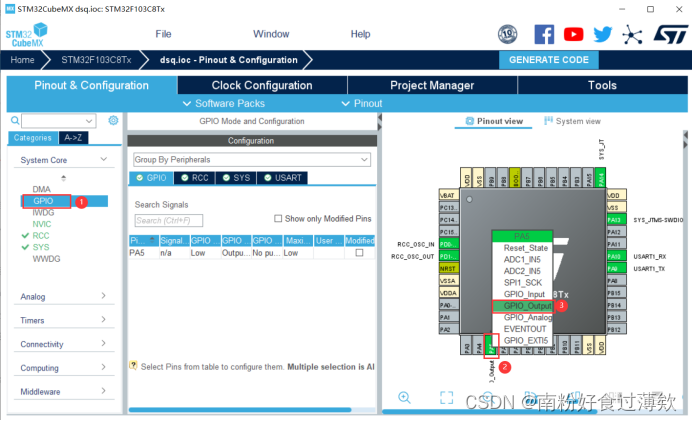Open the Group By Peripherals dropdown
Viewport: 692px width, 421px height.
coord(252,159)
